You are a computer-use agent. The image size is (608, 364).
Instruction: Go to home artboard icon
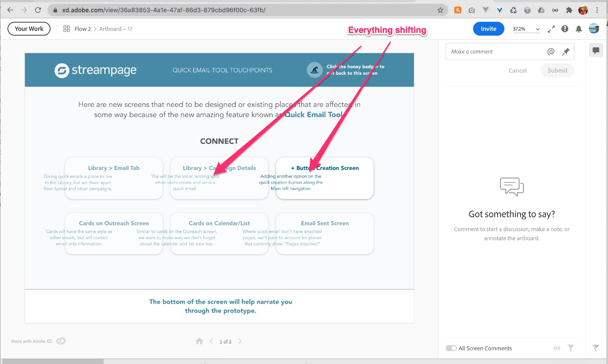point(199,341)
